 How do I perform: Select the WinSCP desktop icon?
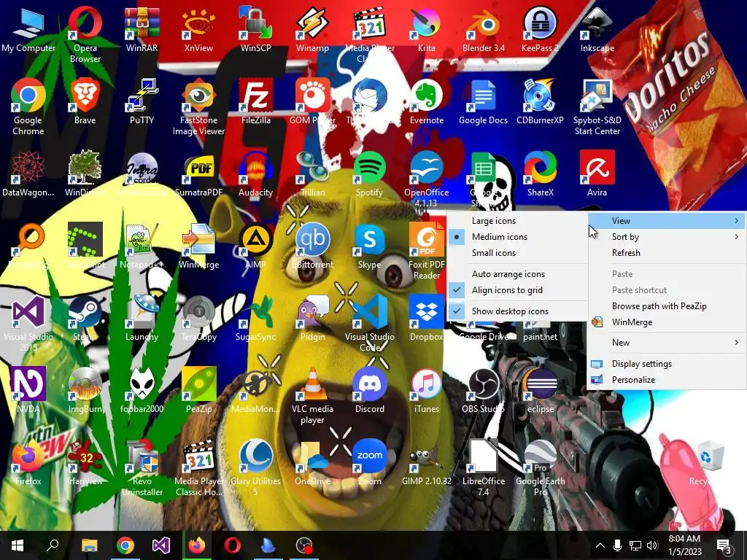coord(255,29)
